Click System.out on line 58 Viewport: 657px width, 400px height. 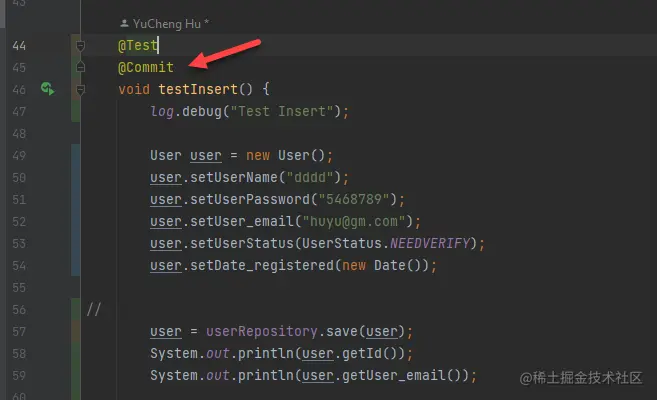(x=190, y=354)
